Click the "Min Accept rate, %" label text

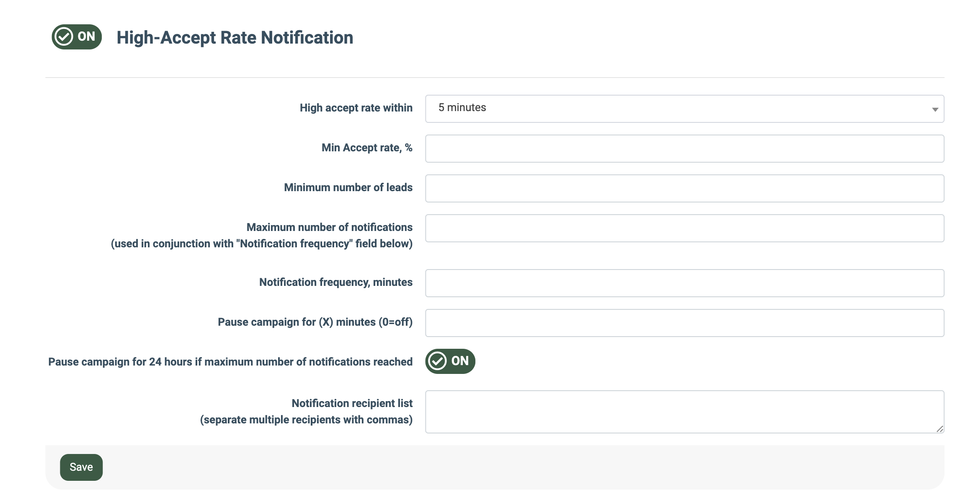pyautogui.click(x=367, y=148)
